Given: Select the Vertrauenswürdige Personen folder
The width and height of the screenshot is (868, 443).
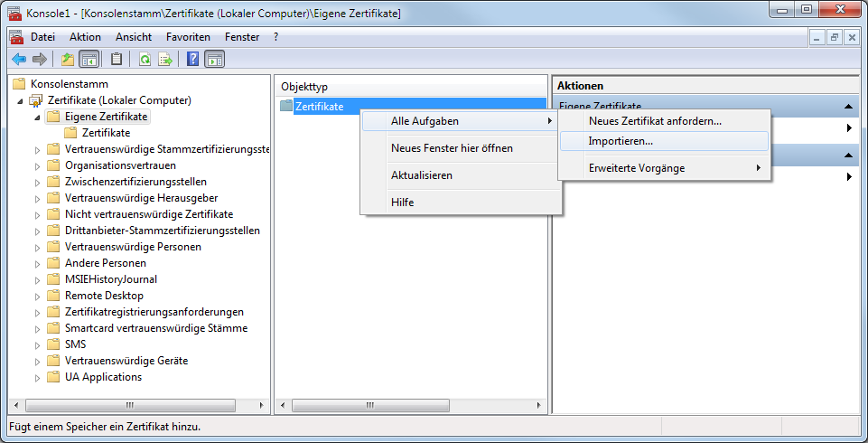Looking at the screenshot, I should pos(133,247).
